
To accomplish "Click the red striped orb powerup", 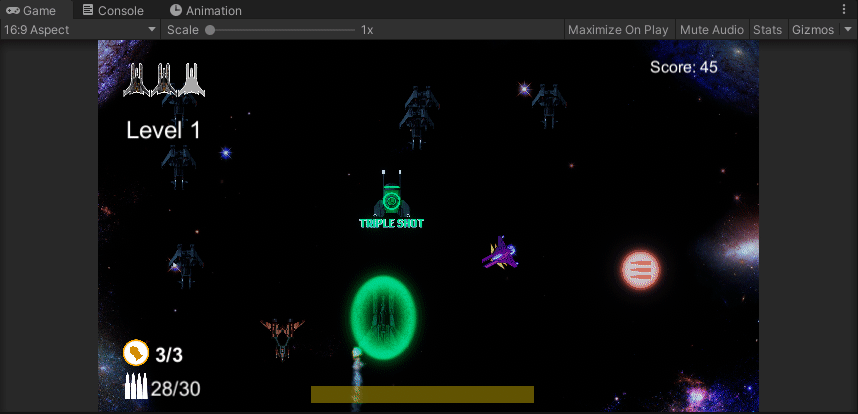I will point(641,270).
